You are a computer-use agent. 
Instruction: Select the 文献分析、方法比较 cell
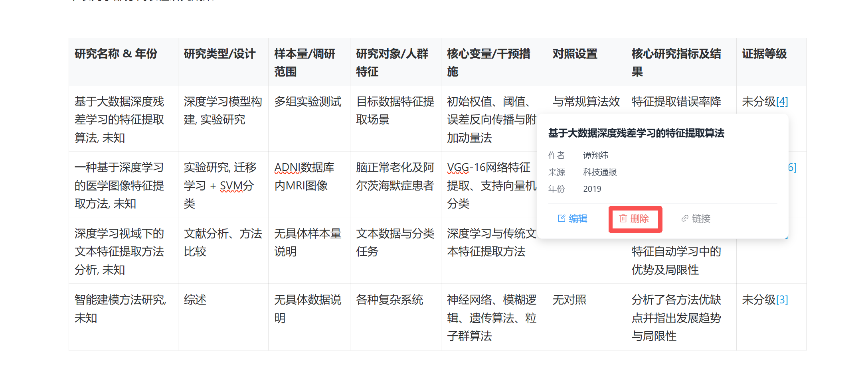click(x=222, y=242)
